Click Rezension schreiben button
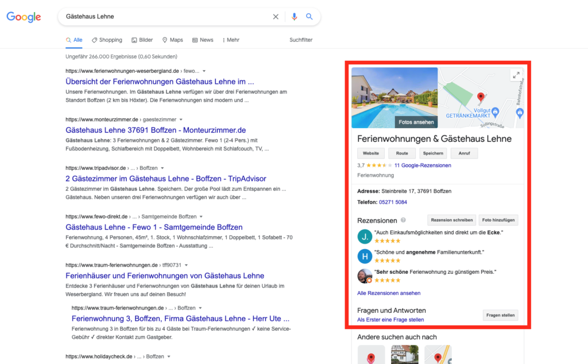The width and height of the screenshot is (588, 364). 451,220
